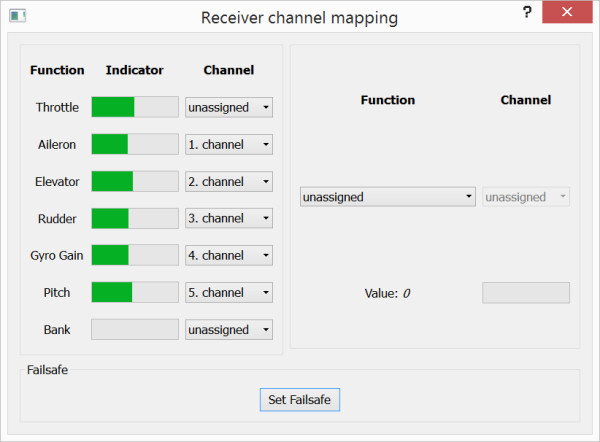Change the Rudder channel assignment dropdown
The image size is (600, 442).
click(229, 218)
